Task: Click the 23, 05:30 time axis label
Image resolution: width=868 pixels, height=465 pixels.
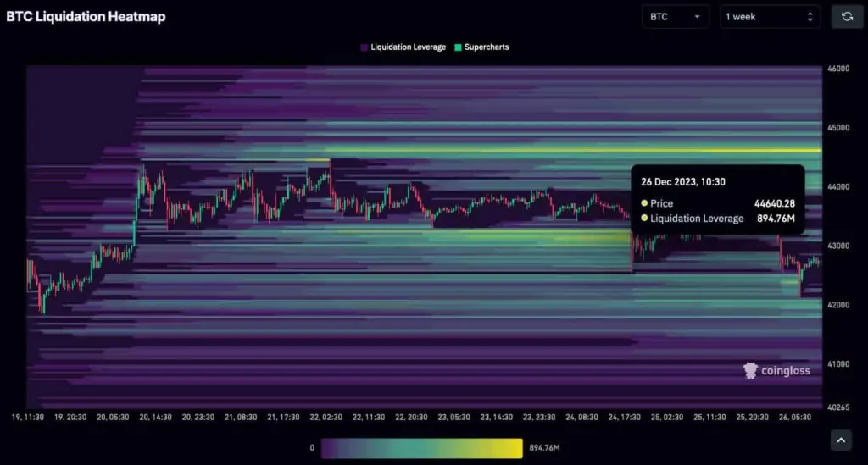Action: [454, 417]
